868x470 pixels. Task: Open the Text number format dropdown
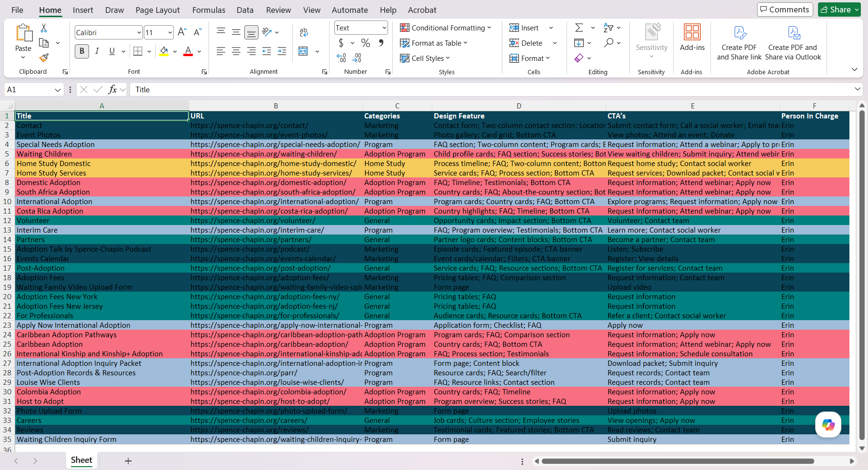[384, 28]
